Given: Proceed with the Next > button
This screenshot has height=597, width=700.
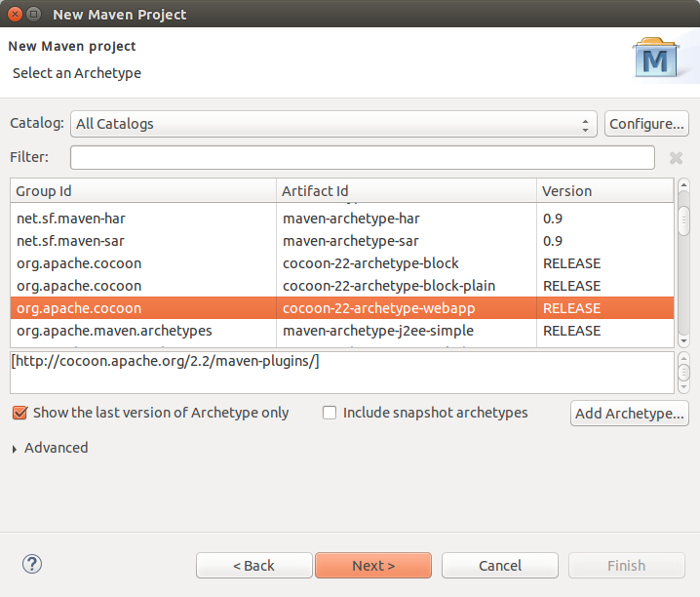Looking at the screenshot, I should 373,566.
